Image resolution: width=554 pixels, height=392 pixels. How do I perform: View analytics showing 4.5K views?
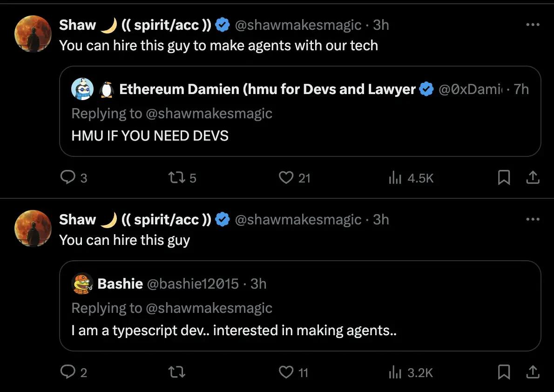tap(395, 177)
